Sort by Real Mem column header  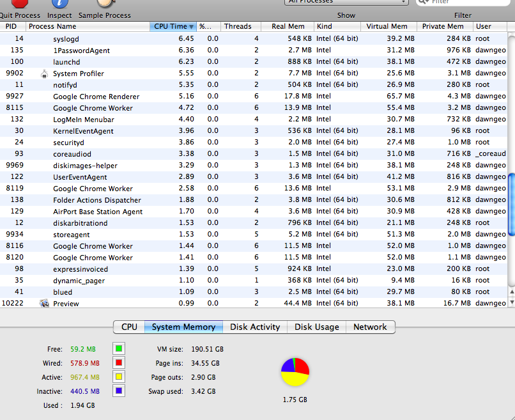pyautogui.click(x=288, y=26)
